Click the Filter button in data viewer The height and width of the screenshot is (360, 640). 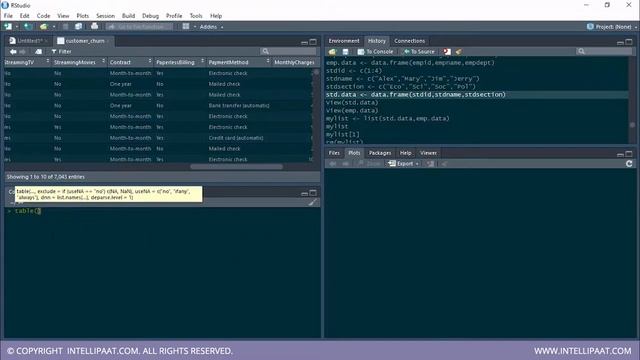tap(61, 51)
